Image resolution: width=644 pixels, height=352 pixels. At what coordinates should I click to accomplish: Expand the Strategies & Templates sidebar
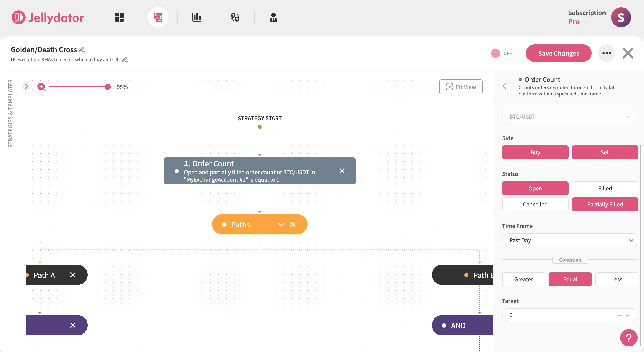[x=26, y=86]
